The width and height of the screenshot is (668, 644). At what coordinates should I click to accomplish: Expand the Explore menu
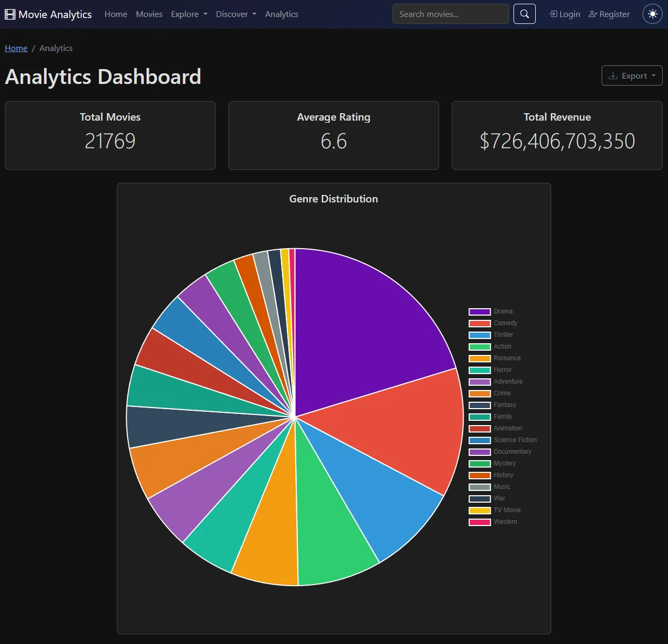189,14
